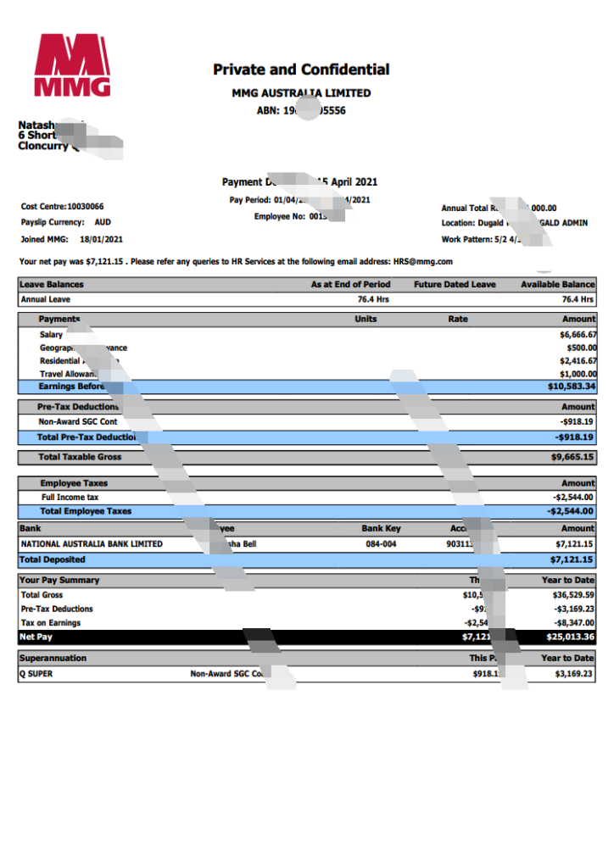Click the 'Pre-Tax Deductions' section header
Image resolution: width=614 pixels, height=868 pixels.
pos(78,407)
